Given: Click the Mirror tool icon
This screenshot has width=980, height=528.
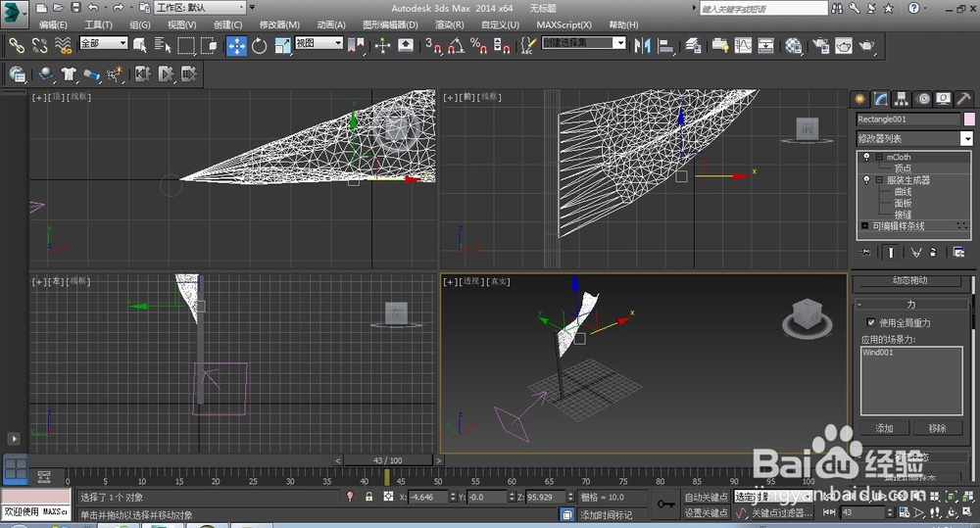Looking at the screenshot, I should tap(643, 45).
